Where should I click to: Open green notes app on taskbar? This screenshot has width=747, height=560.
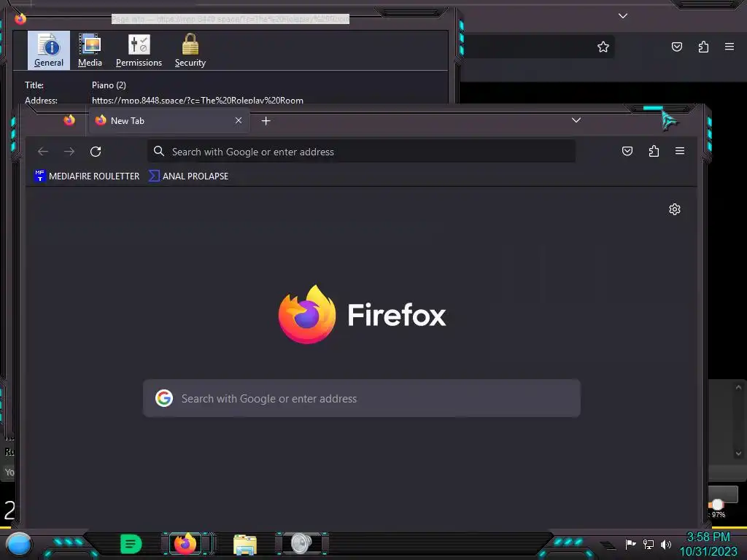point(131,544)
